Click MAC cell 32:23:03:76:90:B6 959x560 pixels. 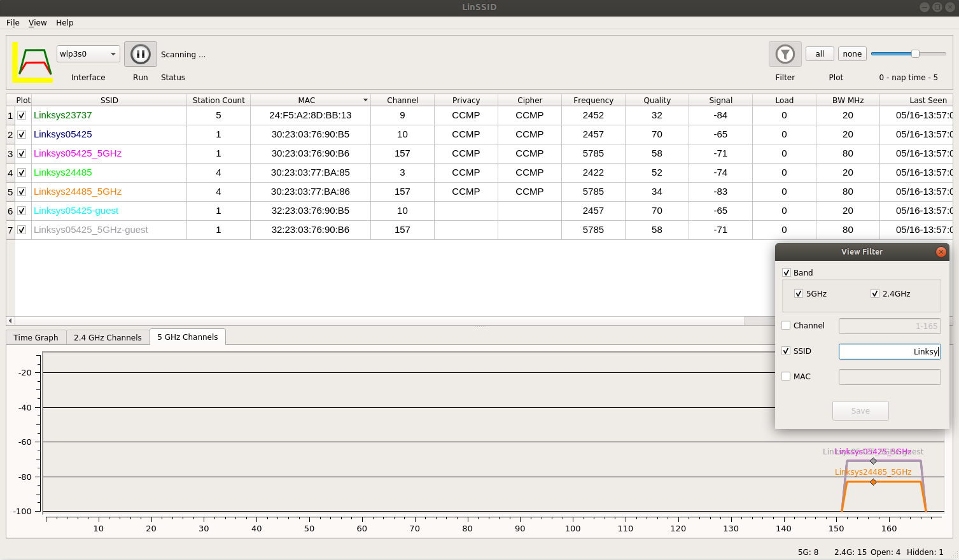pyautogui.click(x=311, y=230)
